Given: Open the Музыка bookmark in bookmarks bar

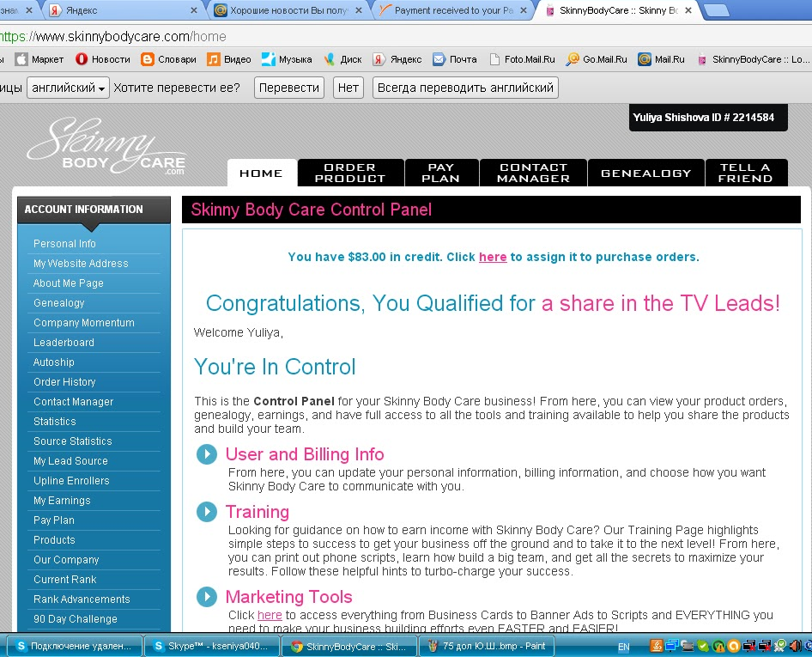Looking at the screenshot, I should [x=287, y=59].
